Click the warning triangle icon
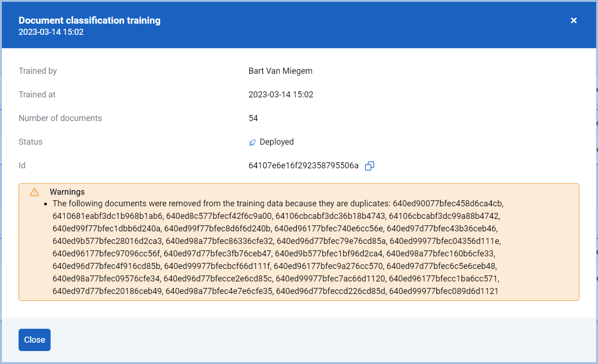This screenshot has width=598, height=364. coord(34,192)
